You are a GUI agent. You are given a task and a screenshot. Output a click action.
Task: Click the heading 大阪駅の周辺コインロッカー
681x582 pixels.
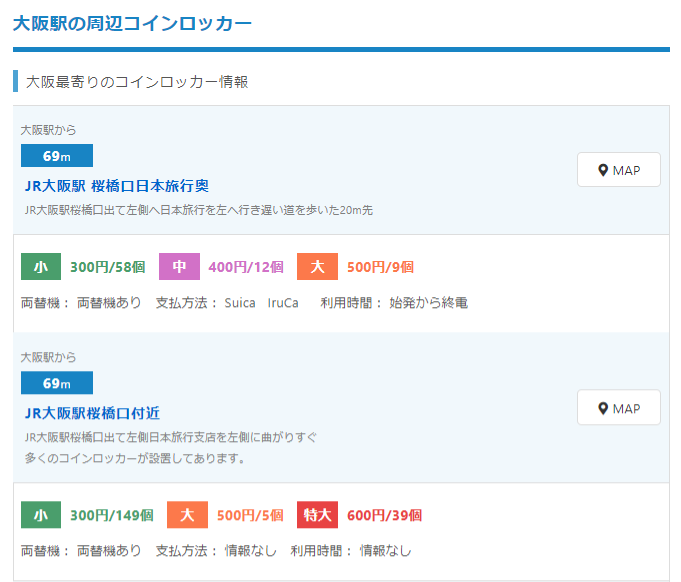(x=132, y=23)
